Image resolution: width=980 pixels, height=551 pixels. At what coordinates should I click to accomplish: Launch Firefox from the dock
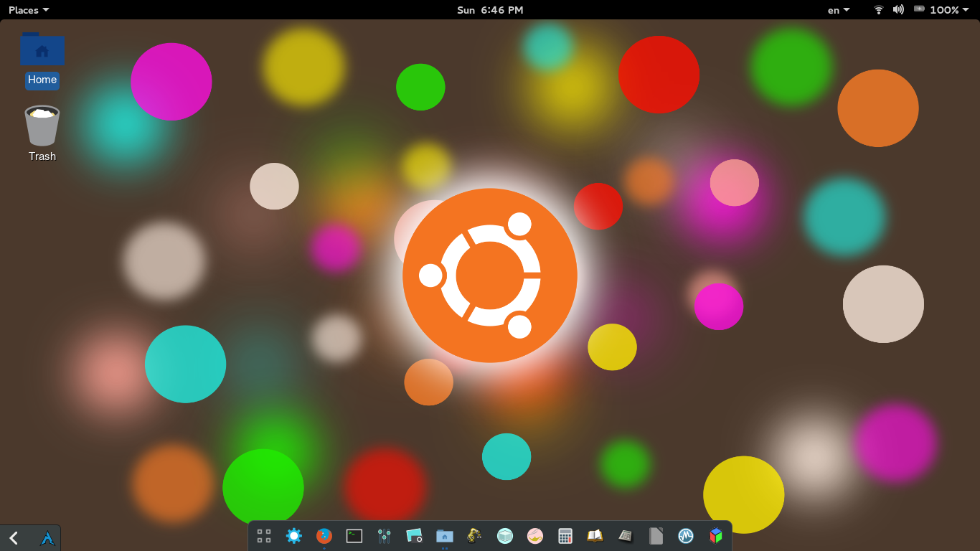point(324,536)
